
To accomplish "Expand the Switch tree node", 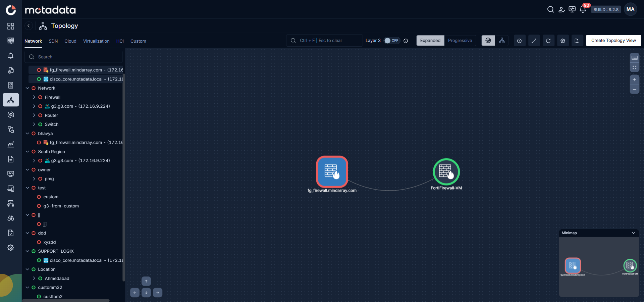I will [x=34, y=124].
